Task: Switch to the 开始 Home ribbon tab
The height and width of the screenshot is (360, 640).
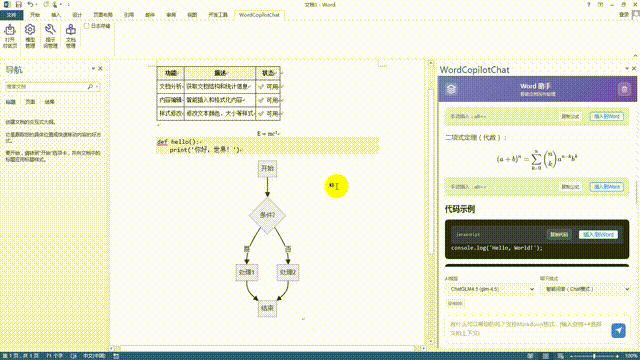Action: coord(35,15)
